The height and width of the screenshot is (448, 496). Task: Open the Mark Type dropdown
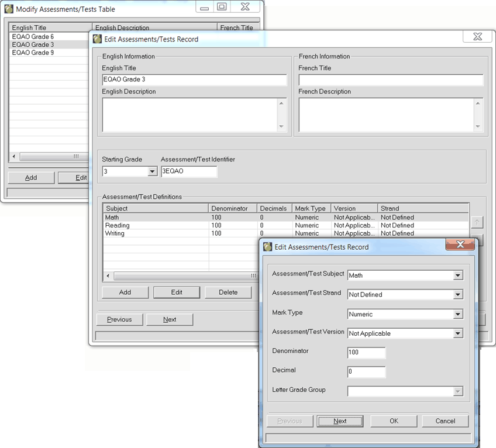tap(458, 314)
